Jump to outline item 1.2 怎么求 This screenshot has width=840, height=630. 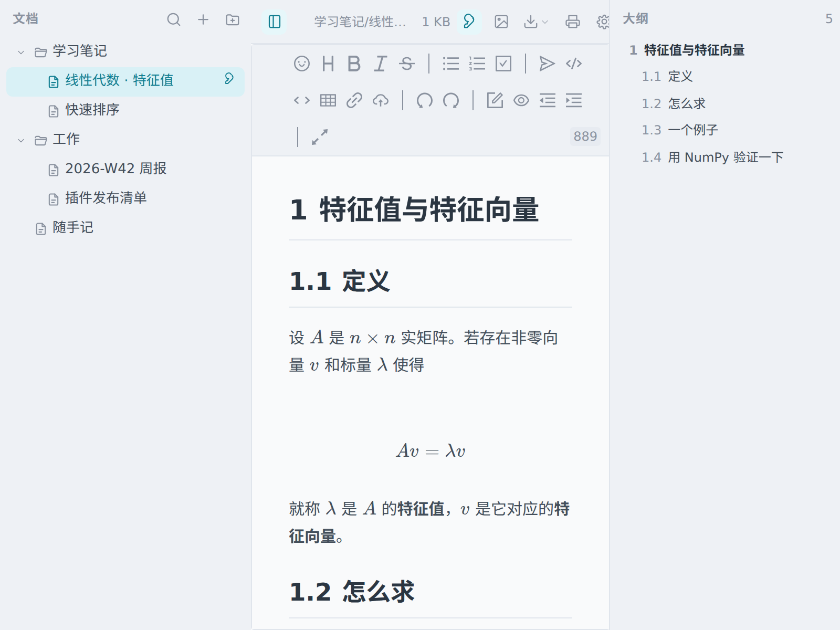click(674, 104)
